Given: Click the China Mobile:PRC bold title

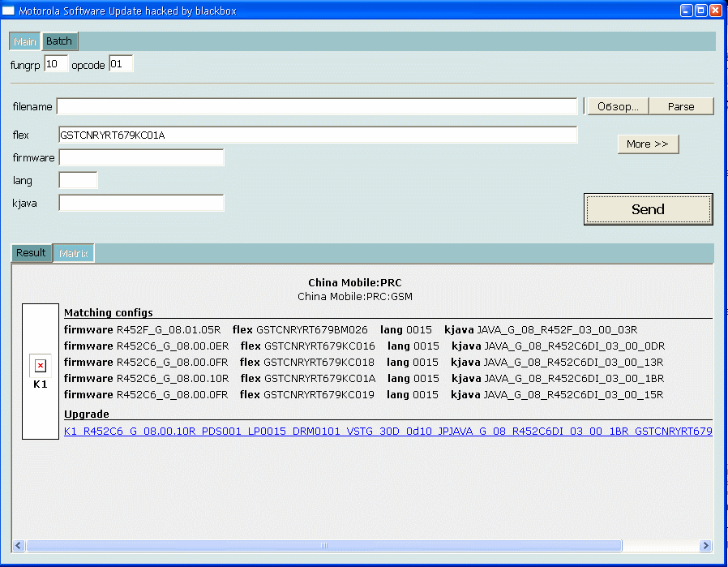Looking at the screenshot, I should pyautogui.click(x=355, y=282).
